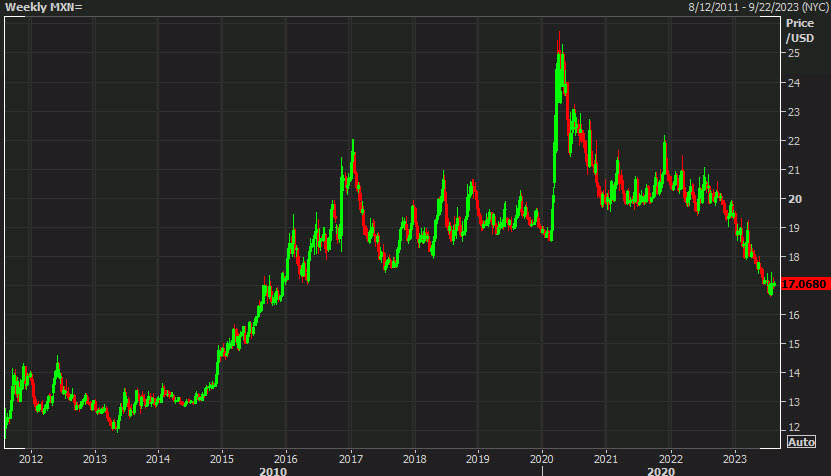831x476 pixels.
Task: Click the 19 price axis tick
Action: pos(794,228)
